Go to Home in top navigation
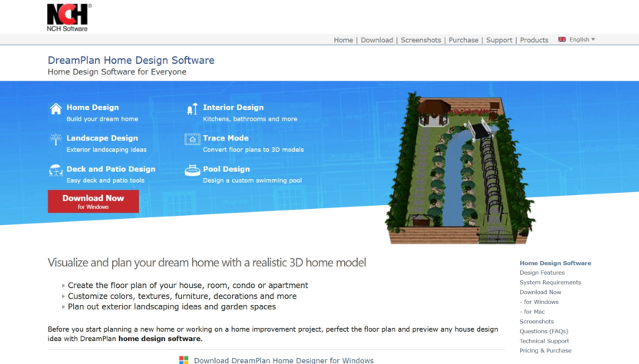The height and width of the screenshot is (364, 639). [x=343, y=40]
